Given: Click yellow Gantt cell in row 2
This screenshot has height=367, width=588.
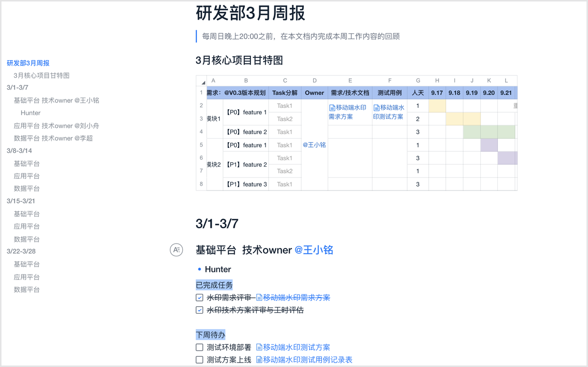Looking at the screenshot, I should click(437, 106).
